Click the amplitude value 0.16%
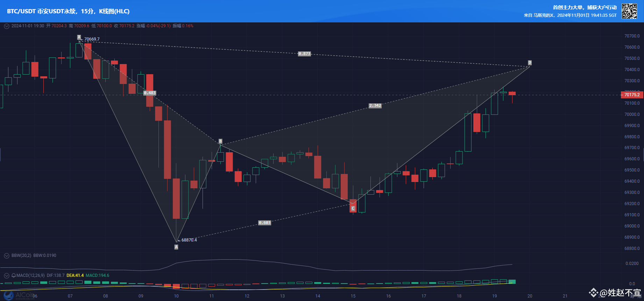644x301 pixels. 188,26
